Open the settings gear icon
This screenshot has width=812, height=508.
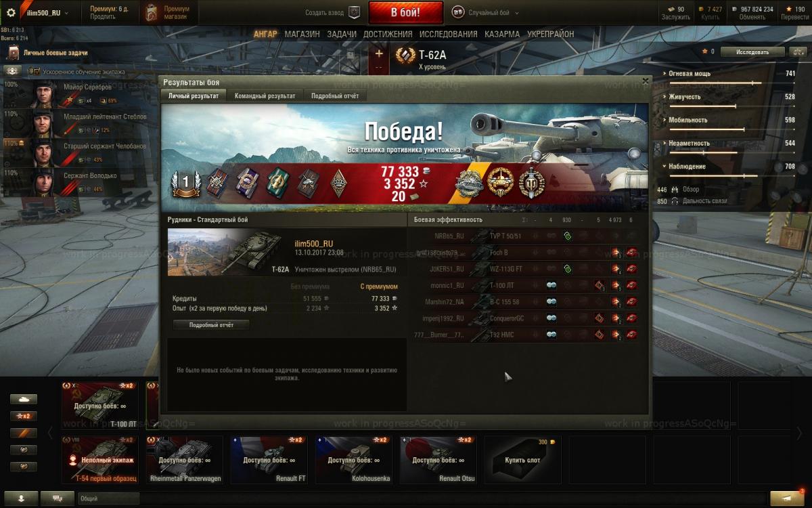pos(11,13)
